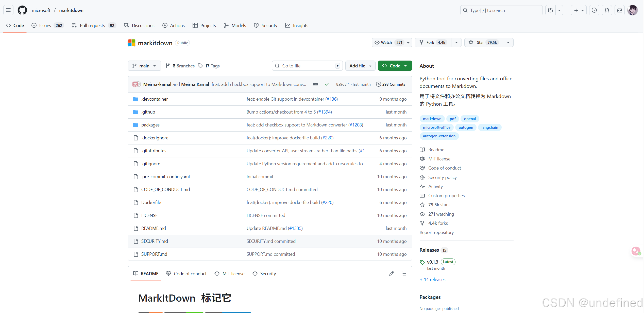Open the README edit pencil icon
Screen dimensions: 644x313
click(392, 273)
